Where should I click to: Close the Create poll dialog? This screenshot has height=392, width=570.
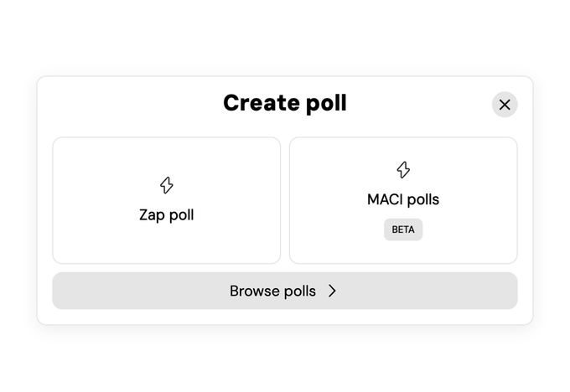(x=505, y=105)
